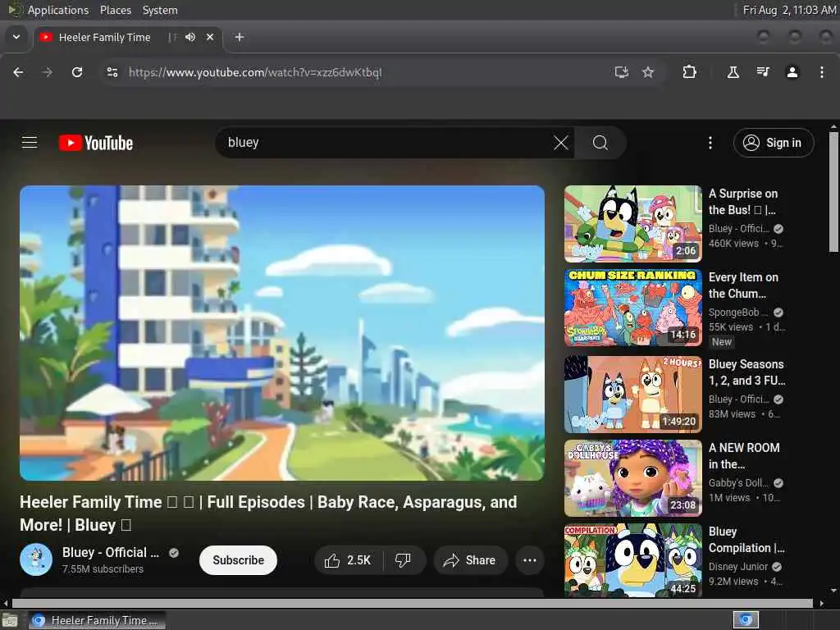Click the Applications menu logo icon
Screen dimensions: 840x630
pyautogui.click(x=15, y=10)
